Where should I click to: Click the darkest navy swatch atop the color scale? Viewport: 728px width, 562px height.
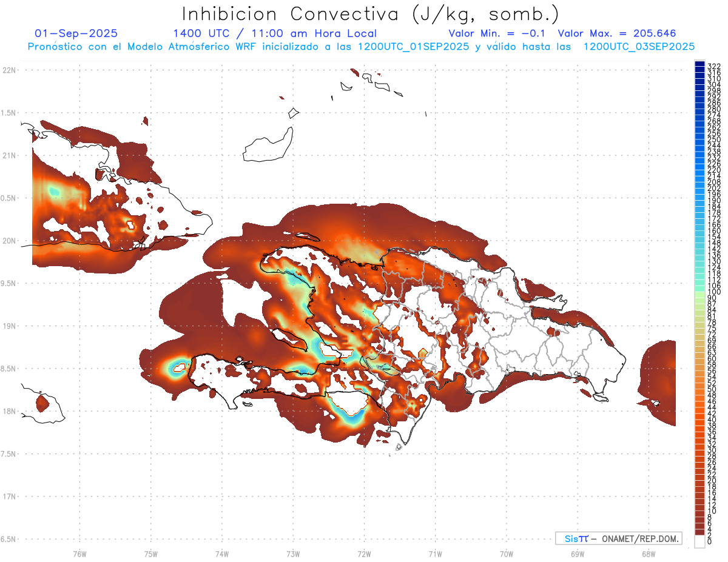click(699, 64)
